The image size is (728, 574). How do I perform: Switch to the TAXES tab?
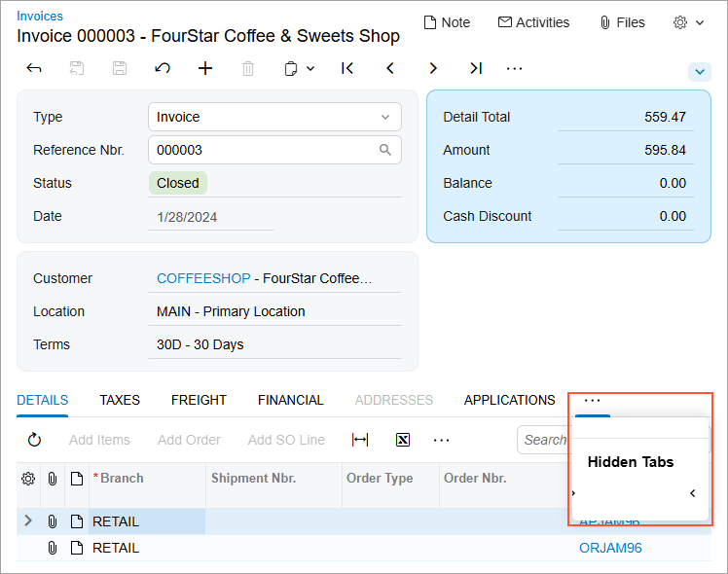pos(120,400)
